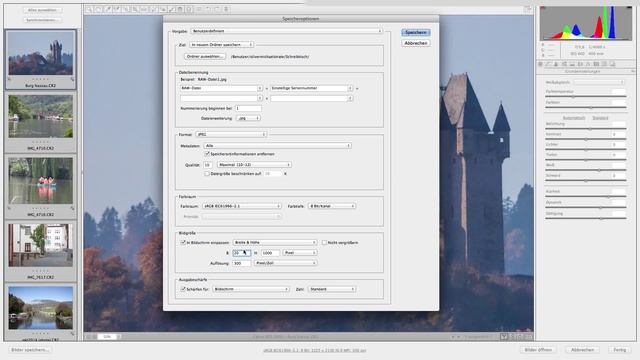Open the Farbraum sRGB dropdown

[242, 207]
